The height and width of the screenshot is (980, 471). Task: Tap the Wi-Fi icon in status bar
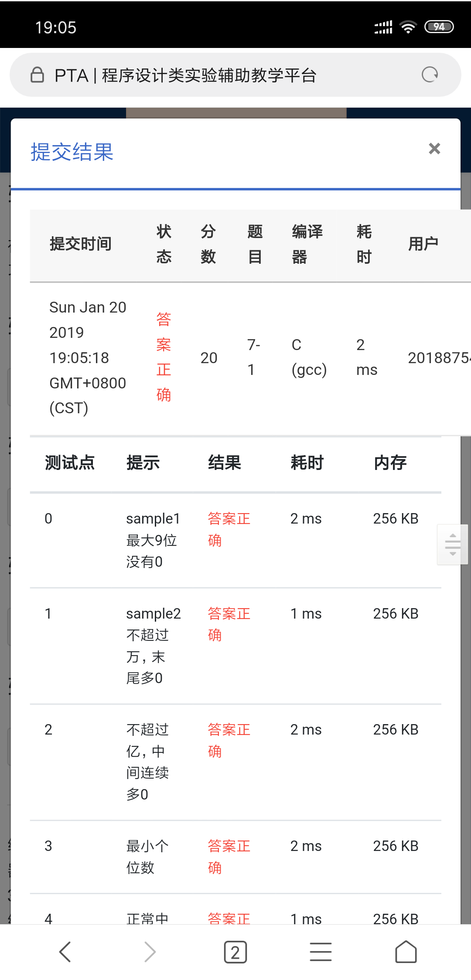click(408, 27)
